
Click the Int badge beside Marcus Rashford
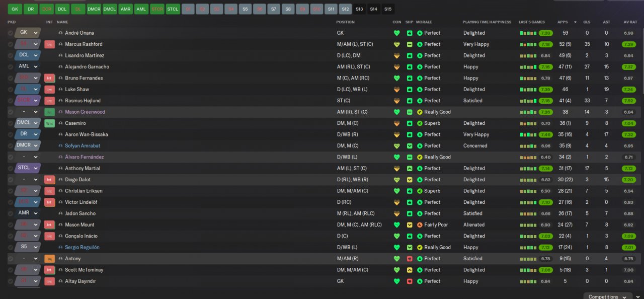pyautogui.click(x=49, y=44)
